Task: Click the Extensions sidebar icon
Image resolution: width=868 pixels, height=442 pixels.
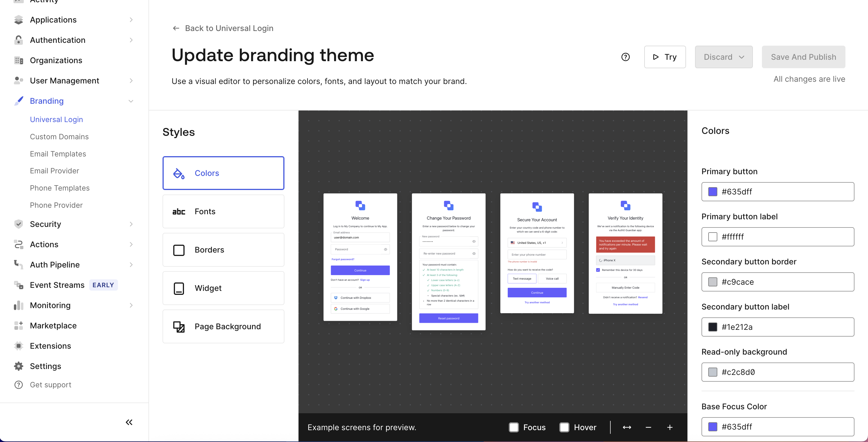Action: tap(19, 346)
